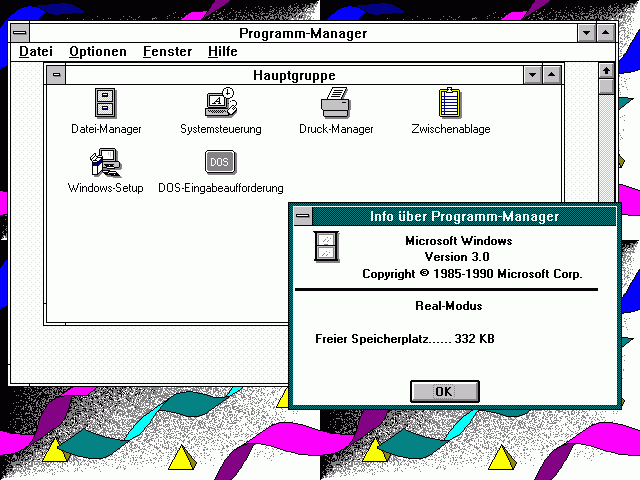Screen dimensions: 640x480
Task: Click the Druck-Manager printer icon
Action: [336, 102]
